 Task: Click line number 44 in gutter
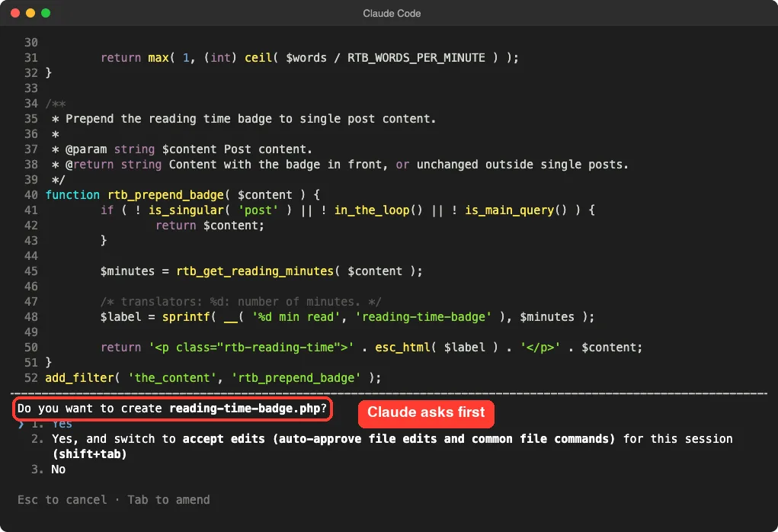[x=31, y=255]
